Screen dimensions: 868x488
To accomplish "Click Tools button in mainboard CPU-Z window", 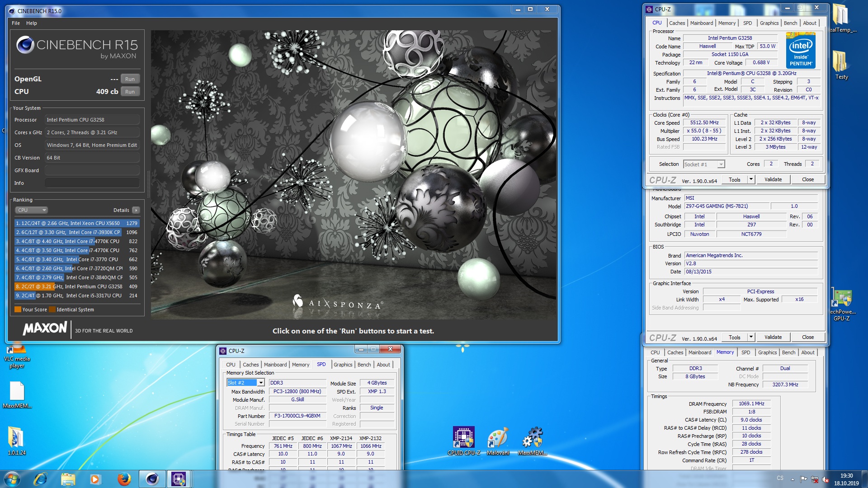I will click(x=734, y=337).
